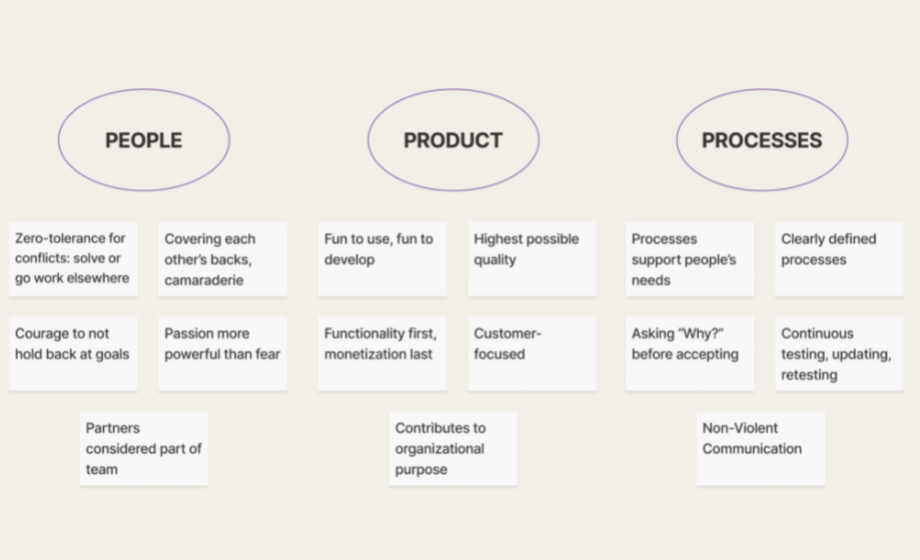
Task: Select the PEOPLE oval heading
Action: tap(144, 140)
